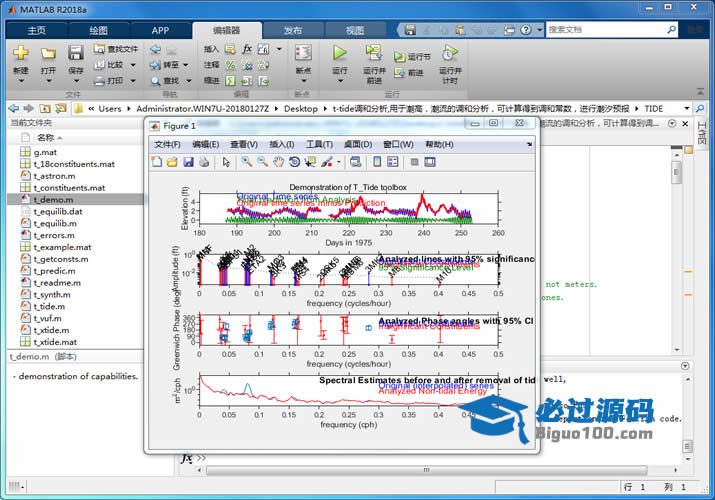Screen dimensions: 715x500
Task: Save the figure with the floppy disk icon
Action: coord(188,162)
